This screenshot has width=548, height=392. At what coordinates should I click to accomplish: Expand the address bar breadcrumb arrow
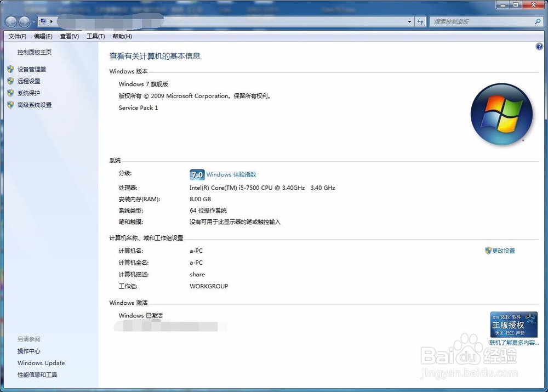tap(52, 21)
